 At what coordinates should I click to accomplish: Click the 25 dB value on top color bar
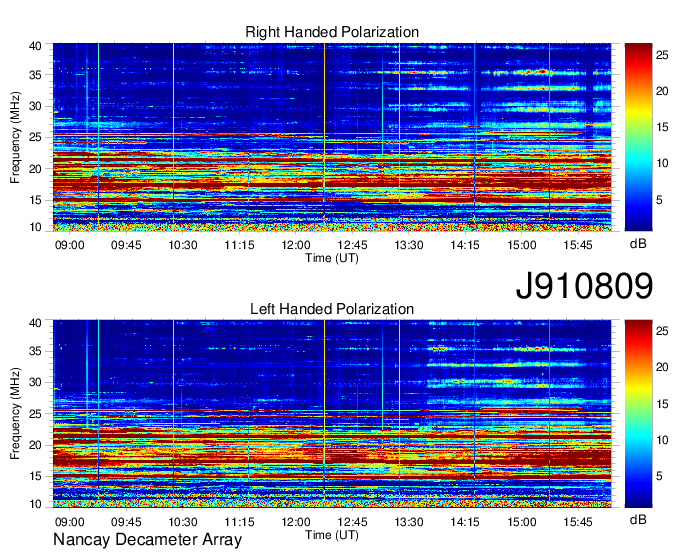662,55
